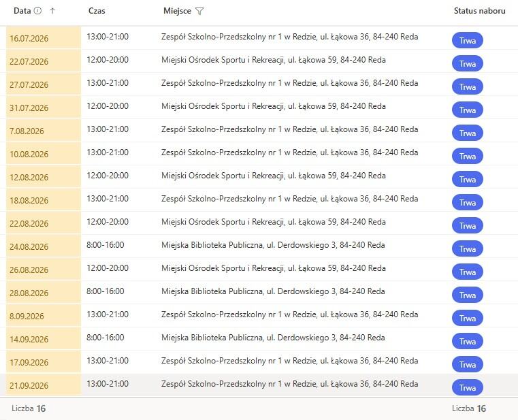
Task: Click the place text in the 31.07.2026 row
Action: tap(274, 106)
